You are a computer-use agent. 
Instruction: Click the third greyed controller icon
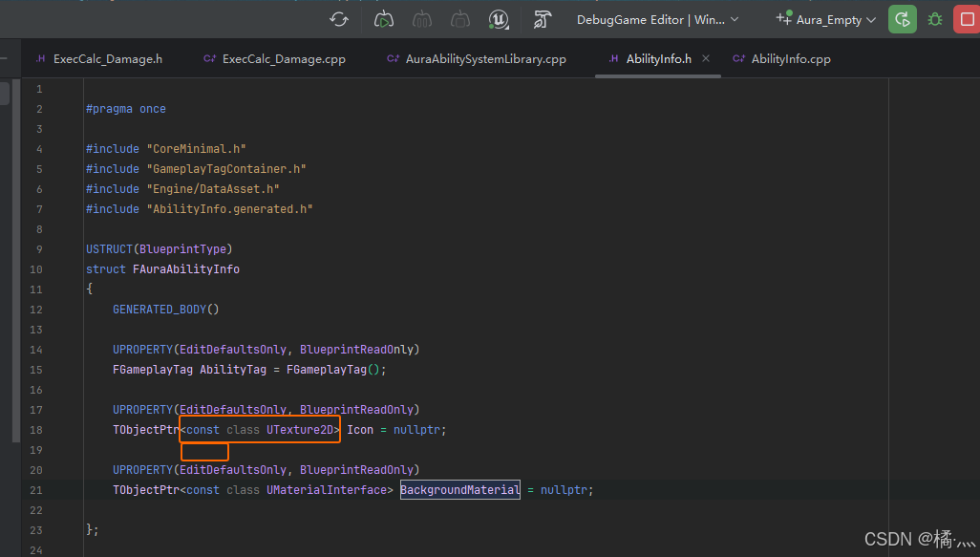(460, 19)
